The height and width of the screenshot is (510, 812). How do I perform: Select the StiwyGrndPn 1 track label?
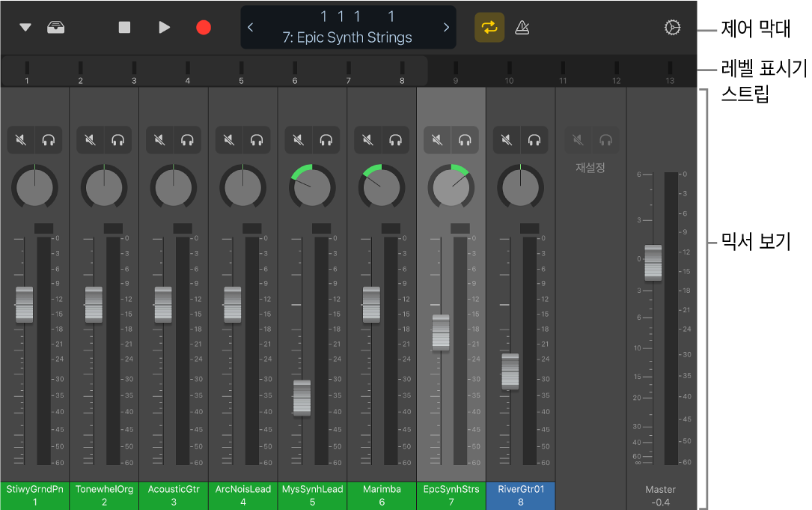[34, 496]
